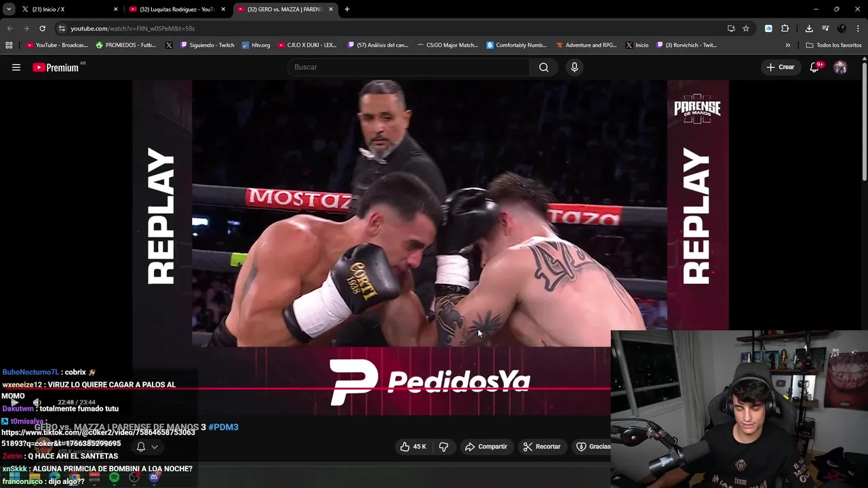The height and width of the screenshot is (488, 868).
Task: Open the #PDM3 hashtag link
Action: [223, 427]
